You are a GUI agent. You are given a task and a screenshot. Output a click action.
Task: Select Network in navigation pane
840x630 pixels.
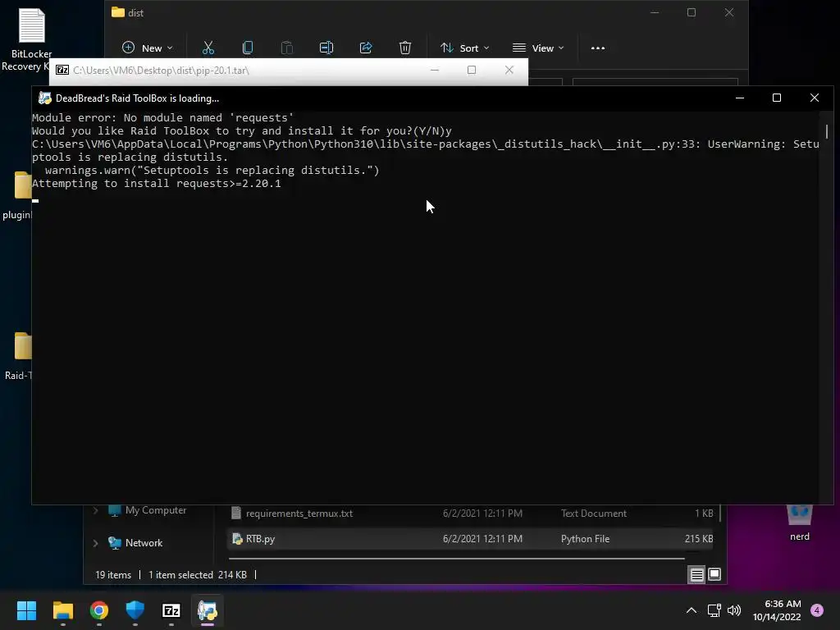pyautogui.click(x=144, y=543)
